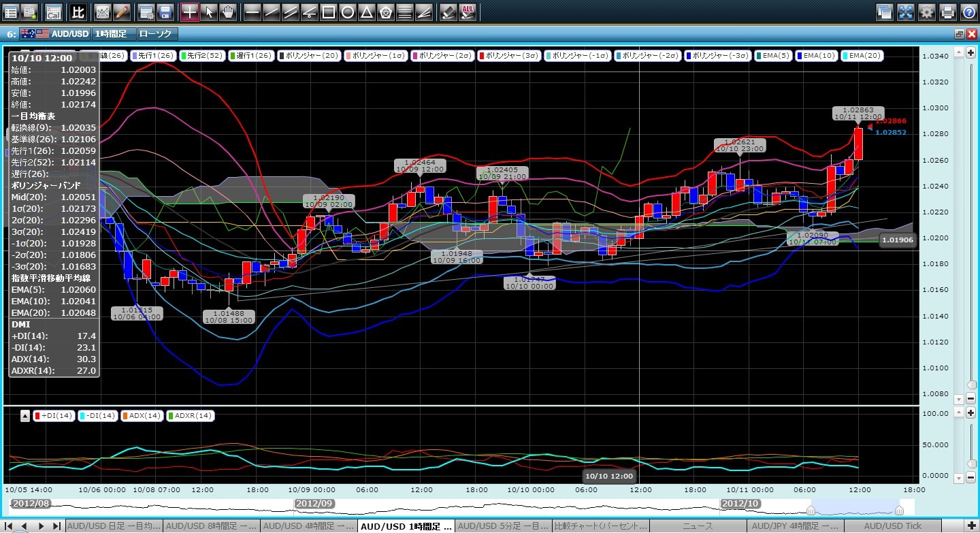
Task: Choose the triangle drawing tool
Action: (x=366, y=12)
